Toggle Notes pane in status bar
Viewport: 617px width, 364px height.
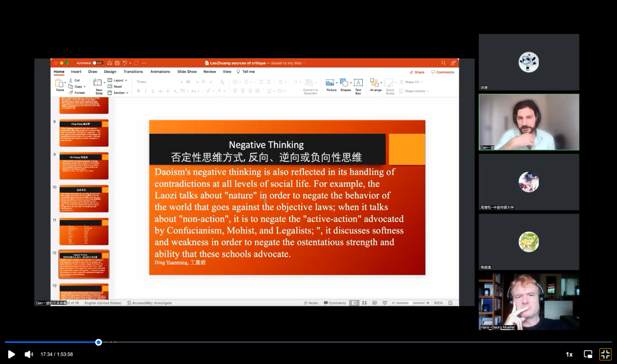[x=311, y=303]
